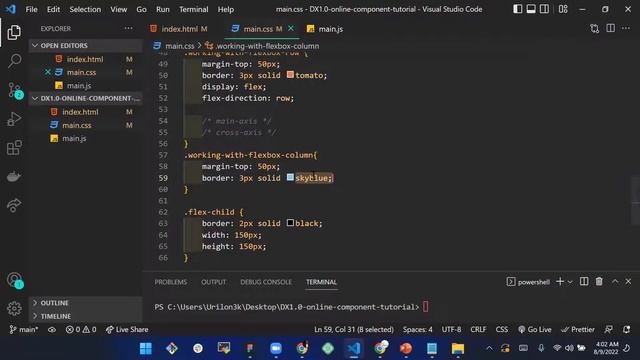Open Customize Layout button in title bar
The image size is (640, 360).
[563, 9]
